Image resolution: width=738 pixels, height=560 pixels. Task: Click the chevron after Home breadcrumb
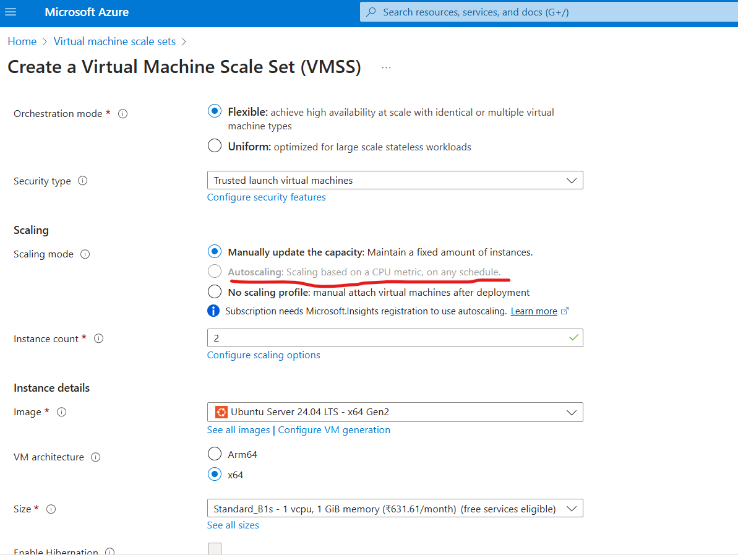tap(45, 42)
